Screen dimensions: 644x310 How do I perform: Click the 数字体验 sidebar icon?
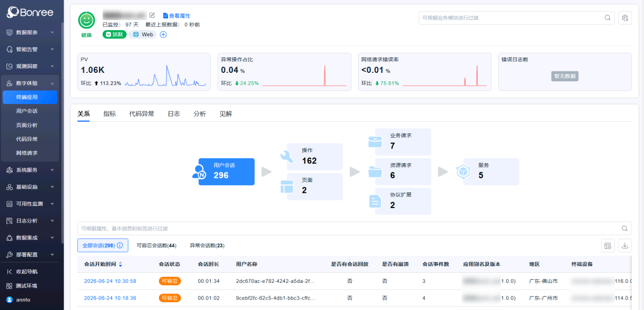10,83
